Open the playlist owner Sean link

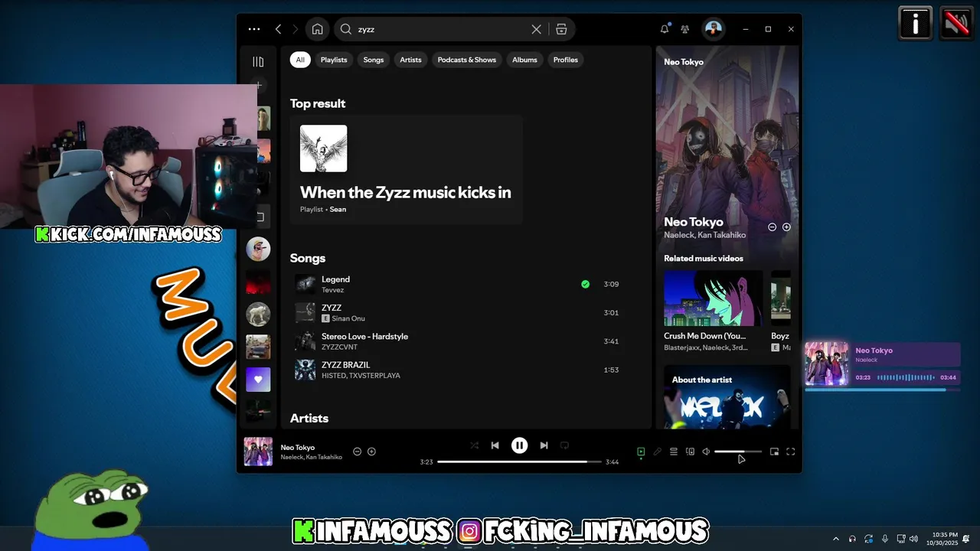[338, 209]
